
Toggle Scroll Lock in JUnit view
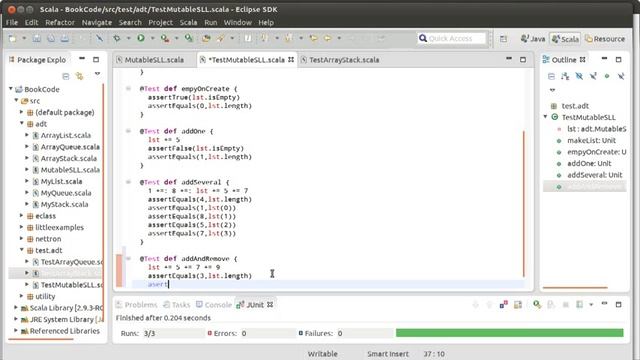pyautogui.click(x=518, y=304)
